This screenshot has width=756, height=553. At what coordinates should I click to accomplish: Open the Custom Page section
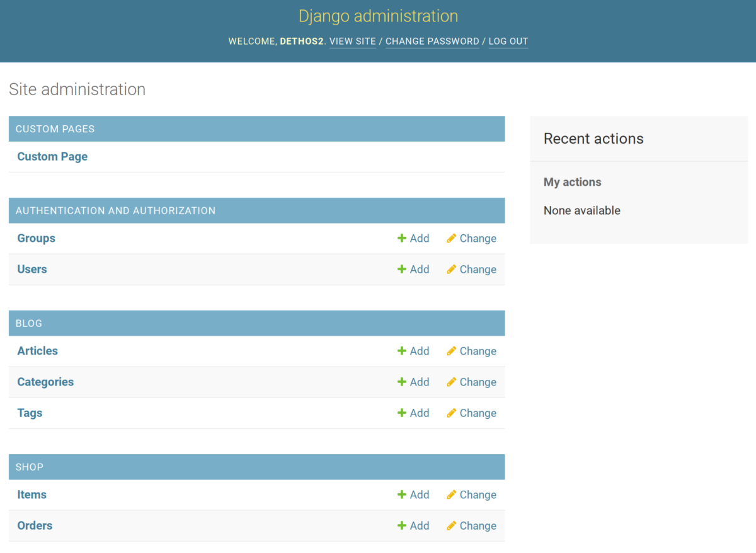(x=52, y=156)
